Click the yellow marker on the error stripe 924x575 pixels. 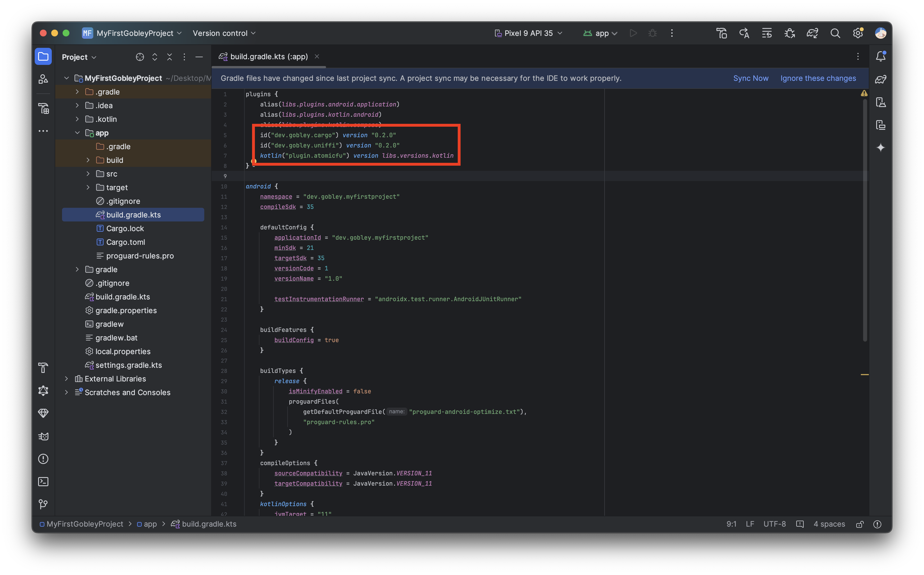tap(864, 375)
